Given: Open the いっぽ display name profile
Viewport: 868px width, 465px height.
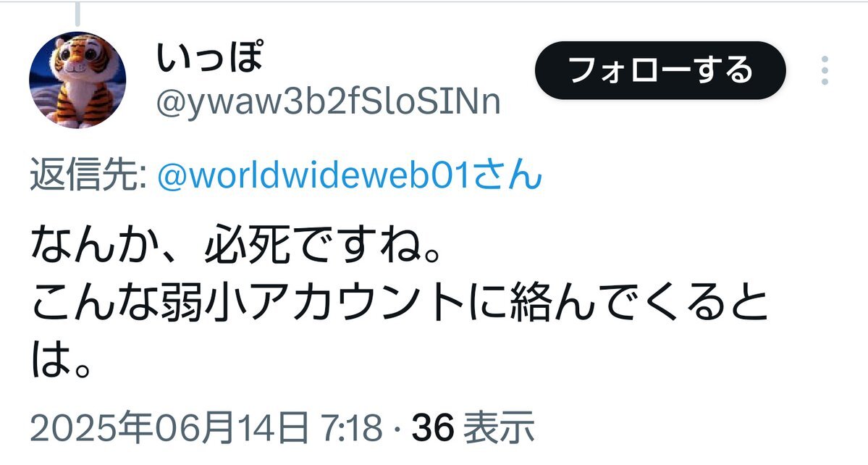Looking at the screenshot, I should click(x=209, y=56).
